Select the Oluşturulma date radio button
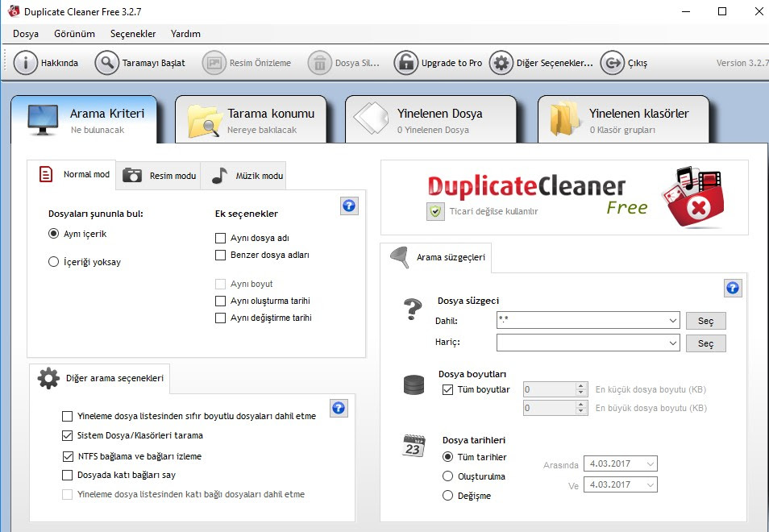The height and width of the screenshot is (532, 769). pyautogui.click(x=447, y=476)
